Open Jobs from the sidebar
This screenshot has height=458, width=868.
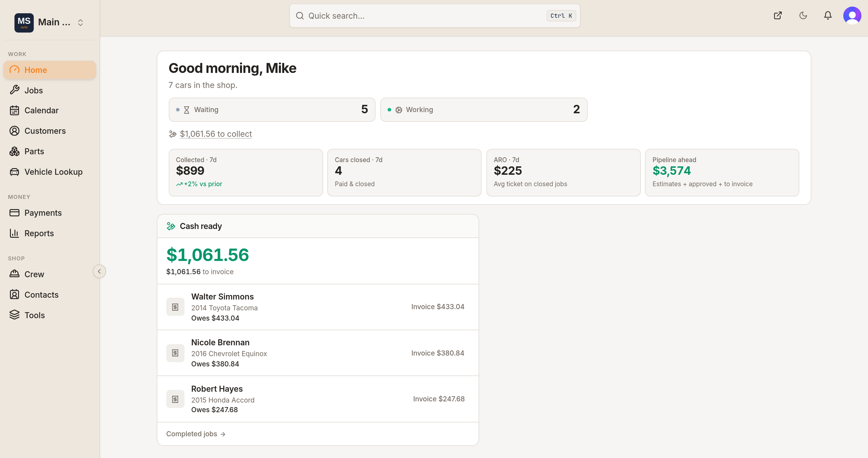(x=50, y=90)
